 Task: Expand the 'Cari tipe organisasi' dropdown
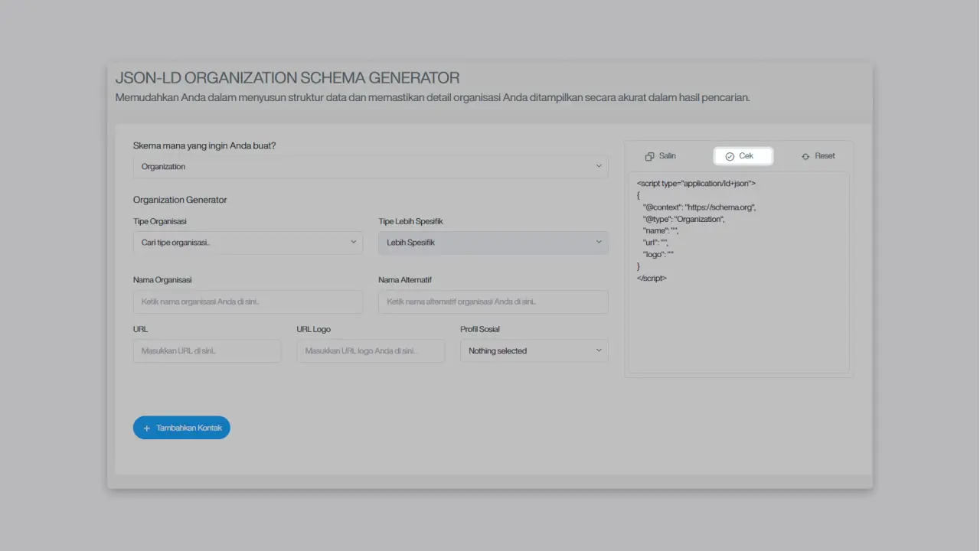[247, 243]
